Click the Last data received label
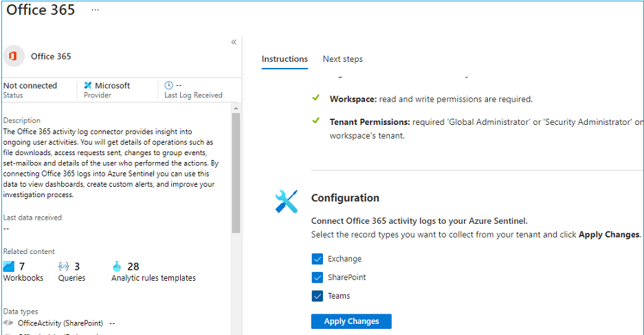Image resolution: width=644 pixels, height=335 pixels. click(32, 218)
